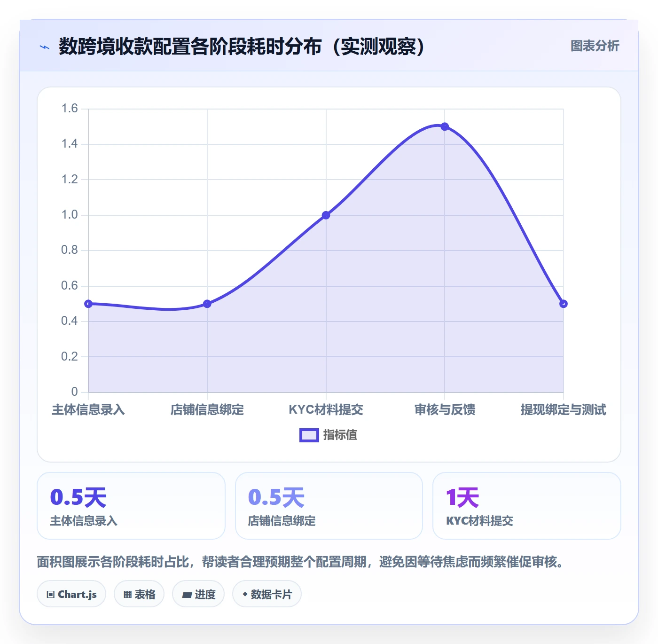Open the 0.5天 主体信息录入 stat card
658x644 pixels.
[131, 506]
